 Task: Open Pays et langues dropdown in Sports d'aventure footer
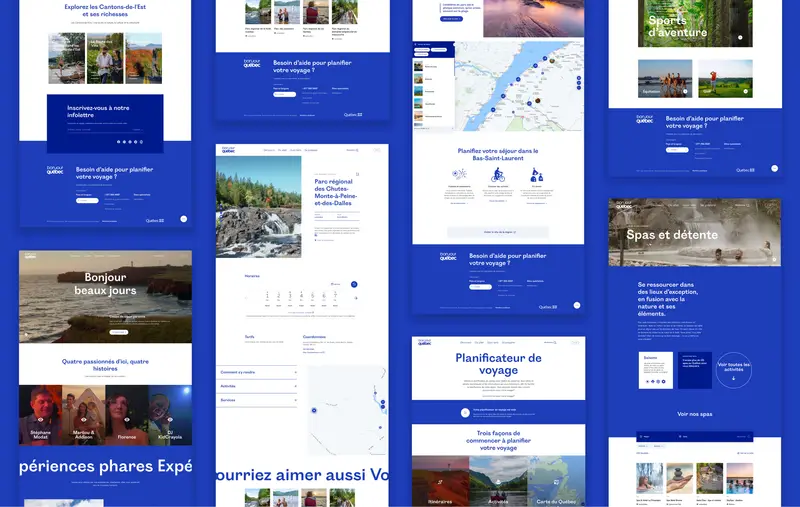tap(677, 149)
